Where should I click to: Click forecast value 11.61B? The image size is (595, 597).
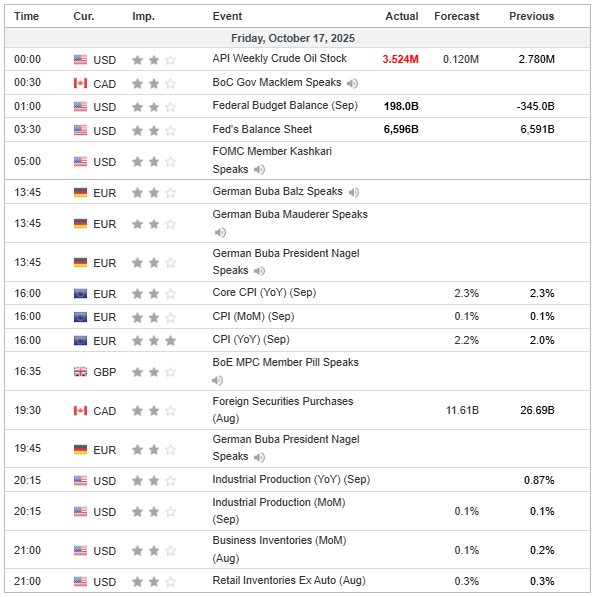(463, 410)
